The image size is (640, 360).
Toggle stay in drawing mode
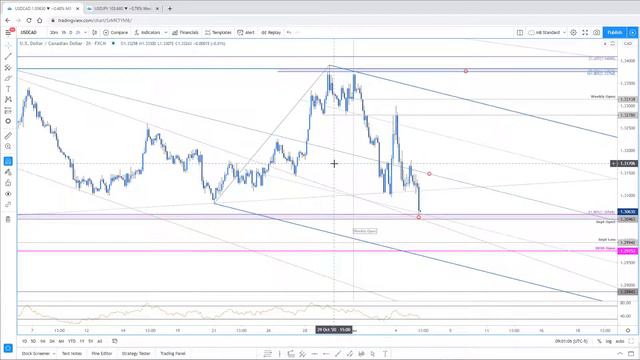pyautogui.click(x=8, y=172)
